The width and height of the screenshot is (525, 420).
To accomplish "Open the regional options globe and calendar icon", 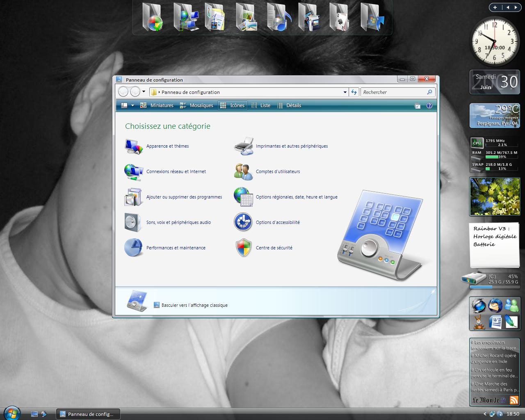I will coord(244,197).
